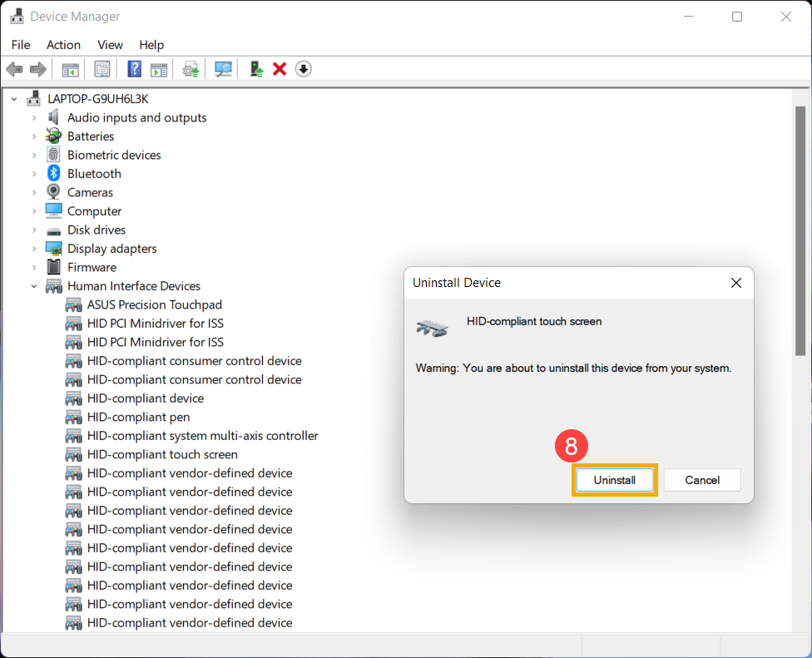Select HID-compliant touch screen in the tree
Image resolution: width=812 pixels, height=658 pixels.
click(162, 454)
